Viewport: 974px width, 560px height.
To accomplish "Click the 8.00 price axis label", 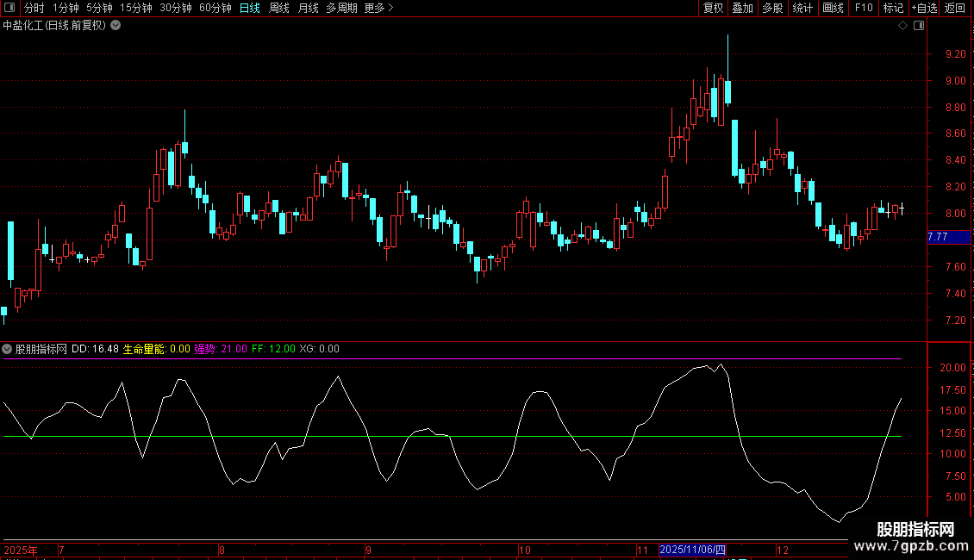I will (955, 214).
